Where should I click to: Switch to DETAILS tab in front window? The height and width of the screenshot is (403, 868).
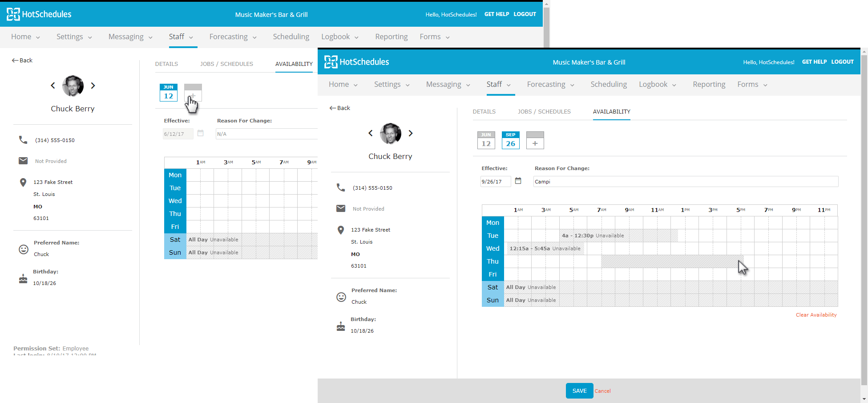[x=484, y=111]
